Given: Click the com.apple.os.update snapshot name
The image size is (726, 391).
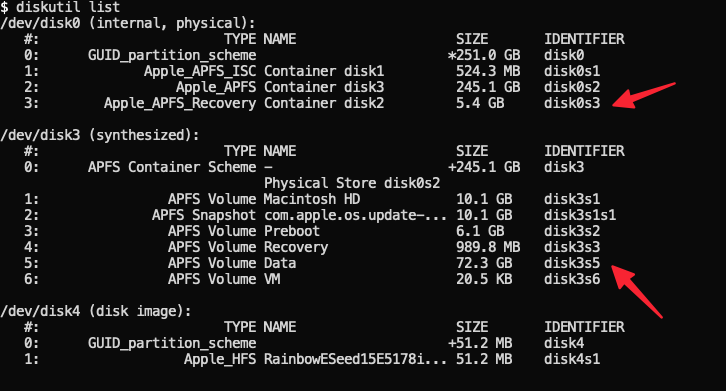Looking at the screenshot, I should click(355, 215).
